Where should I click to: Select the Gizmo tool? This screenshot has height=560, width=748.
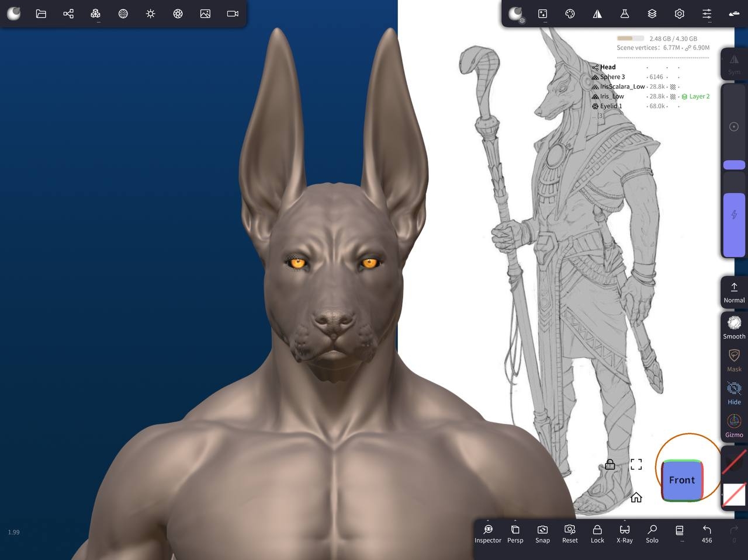click(x=734, y=426)
